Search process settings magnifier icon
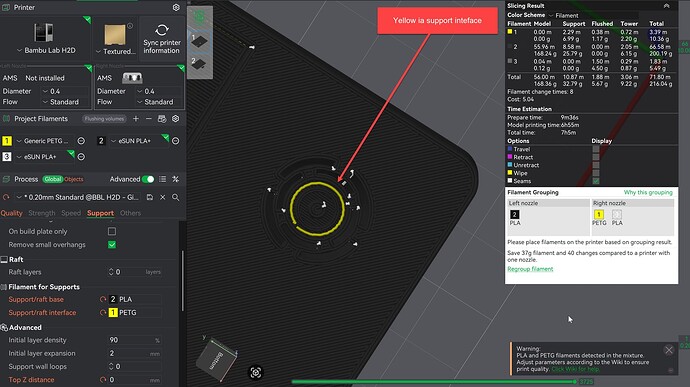 (176, 197)
